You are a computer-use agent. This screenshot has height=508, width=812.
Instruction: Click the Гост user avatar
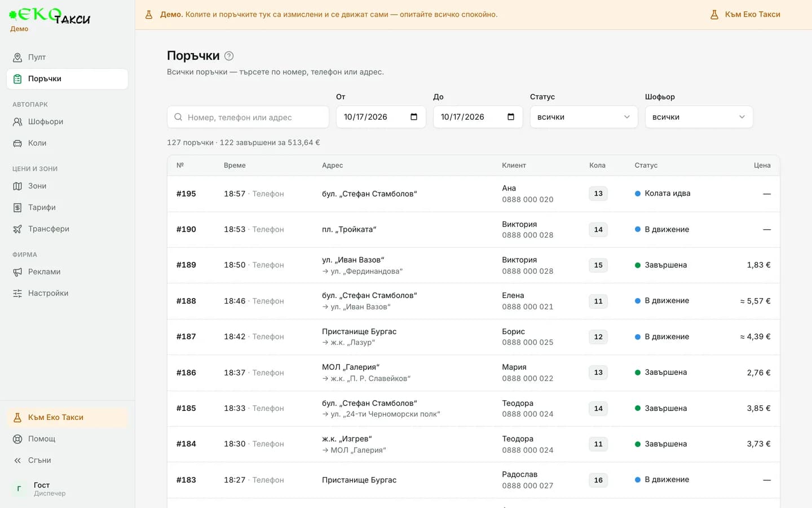click(x=19, y=489)
